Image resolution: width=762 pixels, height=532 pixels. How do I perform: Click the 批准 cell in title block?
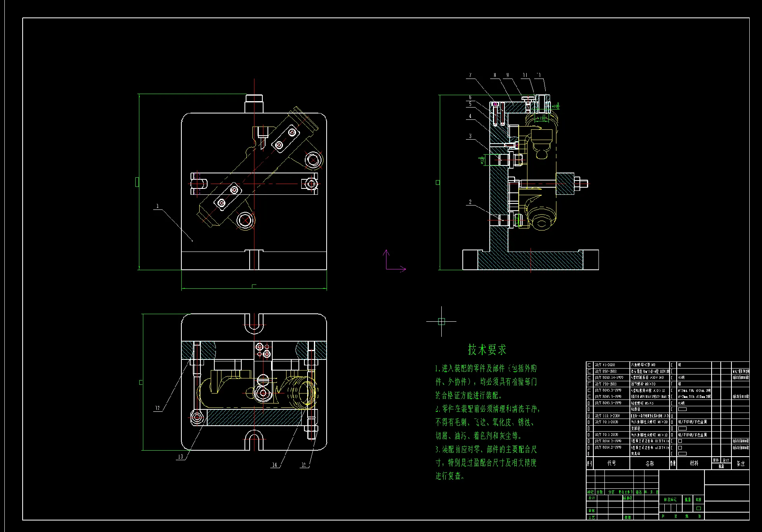pyautogui.click(x=627, y=517)
